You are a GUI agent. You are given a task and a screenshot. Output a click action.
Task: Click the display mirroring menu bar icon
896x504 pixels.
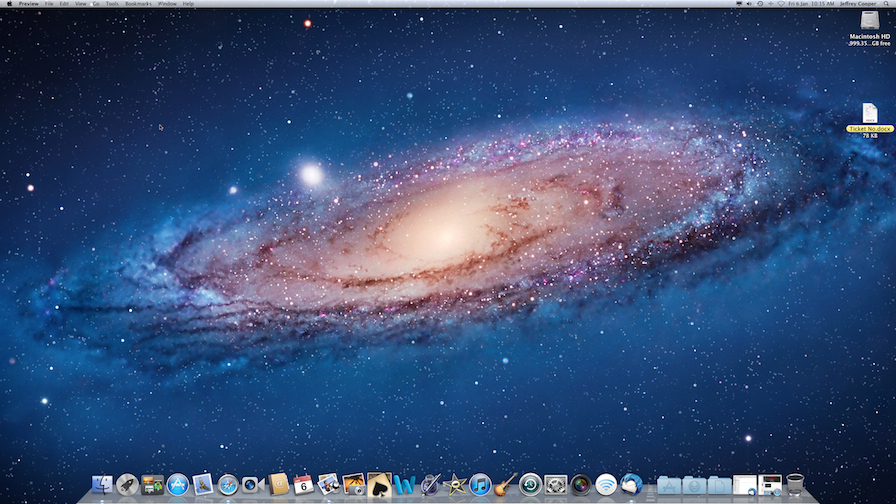click(739, 4)
